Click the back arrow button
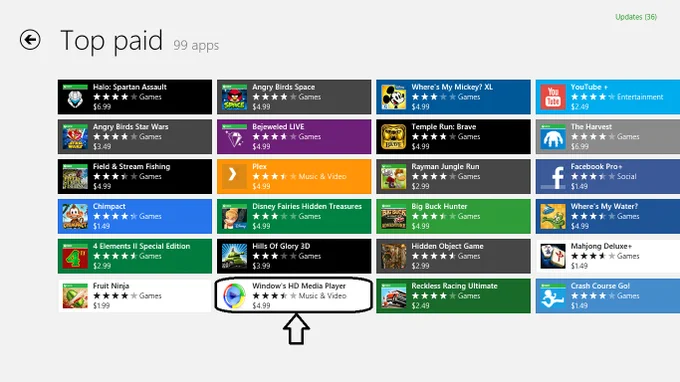680x382 pixels. point(30,40)
